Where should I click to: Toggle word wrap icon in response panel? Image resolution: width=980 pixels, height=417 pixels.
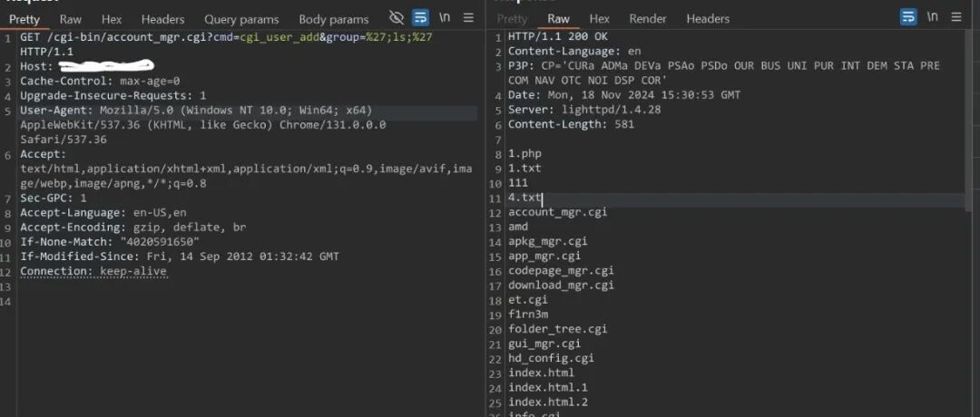click(x=908, y=17)
